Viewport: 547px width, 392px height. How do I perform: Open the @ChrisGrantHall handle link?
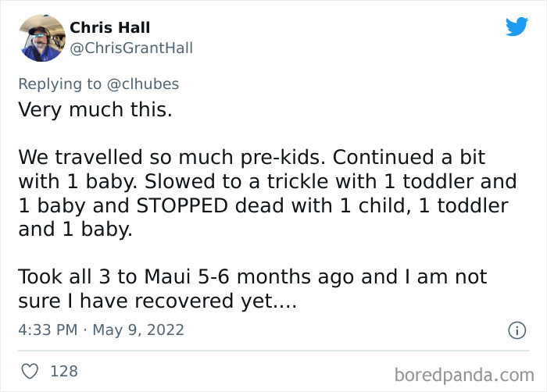(x=131, y=48)
